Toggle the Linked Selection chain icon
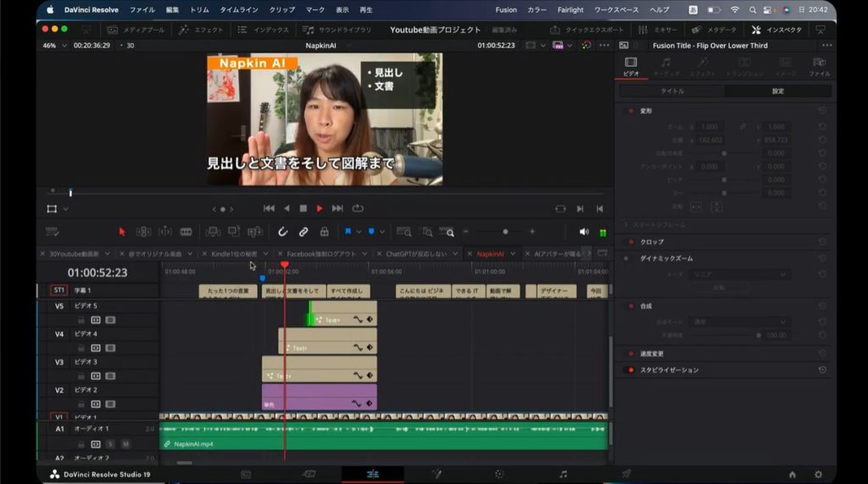This screenshot has height=484, width=868. pos(303,231)
